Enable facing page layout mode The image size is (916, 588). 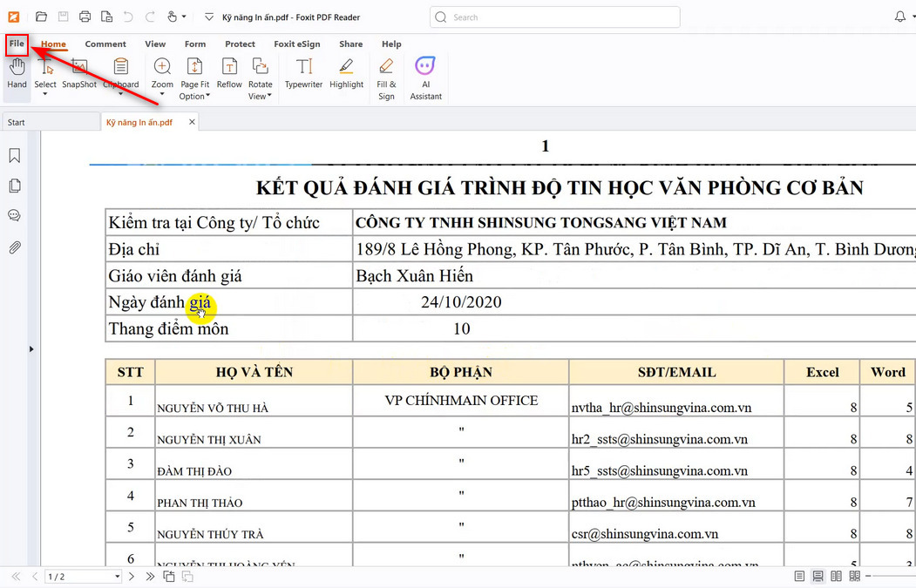click(x=835, y=576)
